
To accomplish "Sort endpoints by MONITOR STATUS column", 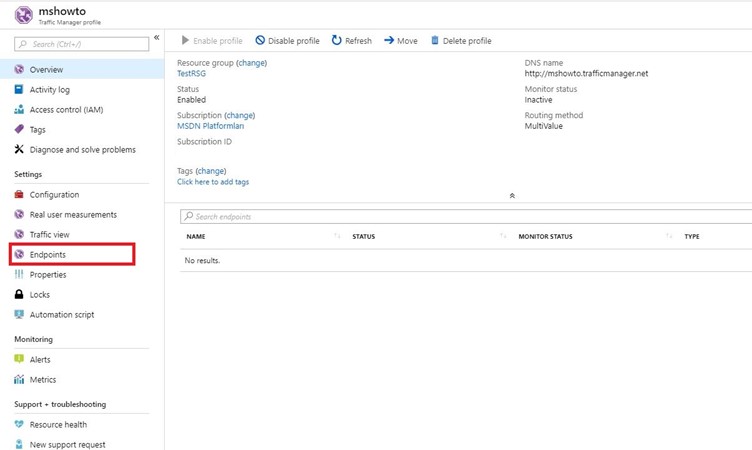I will (545, 237).
